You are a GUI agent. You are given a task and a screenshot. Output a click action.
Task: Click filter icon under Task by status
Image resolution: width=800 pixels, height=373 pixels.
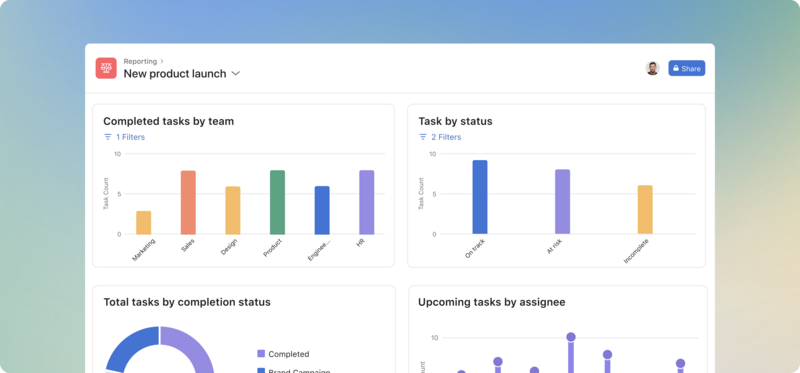click(423, 137)
